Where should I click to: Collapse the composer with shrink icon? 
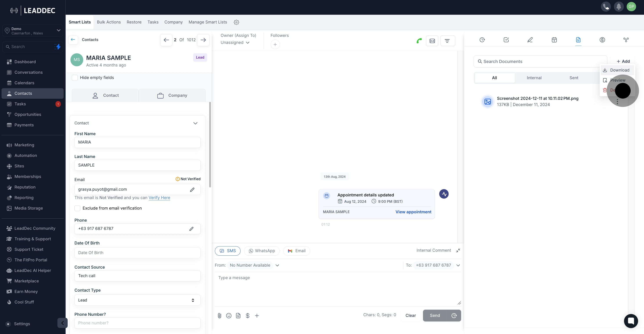(458, 251)
